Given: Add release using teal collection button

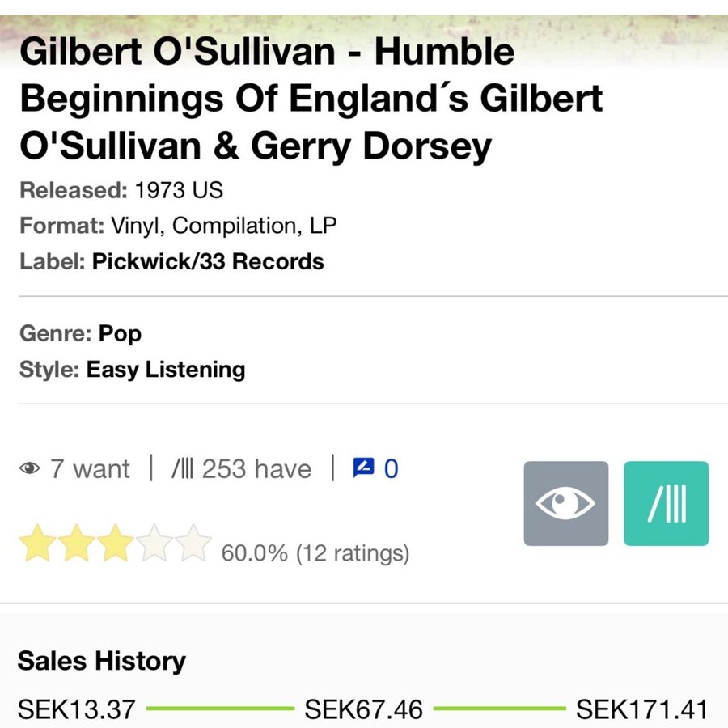Looking at the screenshot, I should click(666, 503).
